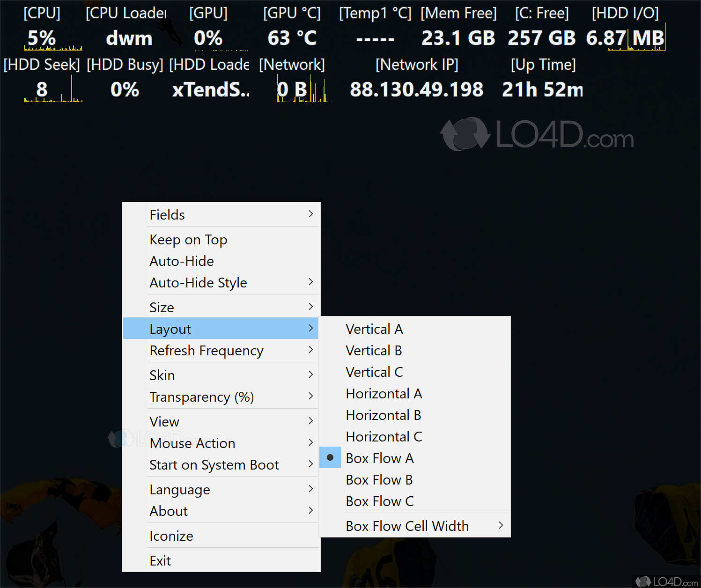The width and height of the screenshot is (701, 588).
Task: Click the Up Time 21h 52m display
Action: pyautogui.click(x=542, y=89)
